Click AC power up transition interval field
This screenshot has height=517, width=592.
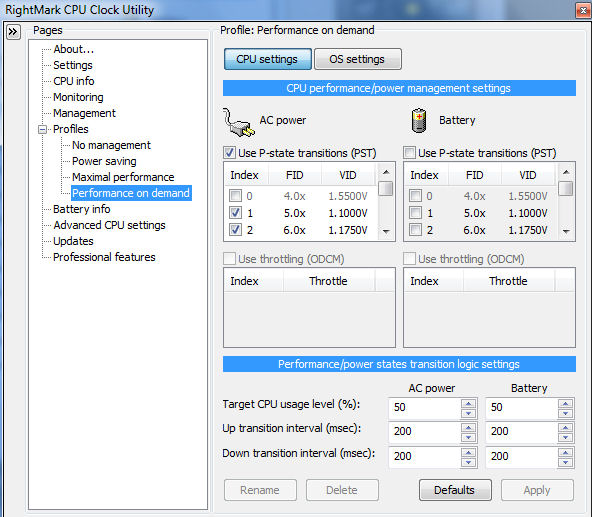pos(425,432)
